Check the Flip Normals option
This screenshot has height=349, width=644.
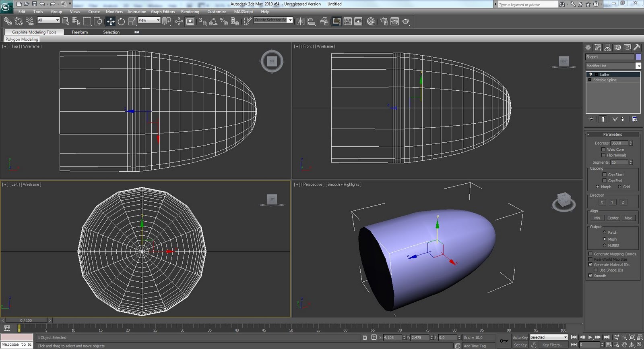point(603,155)
